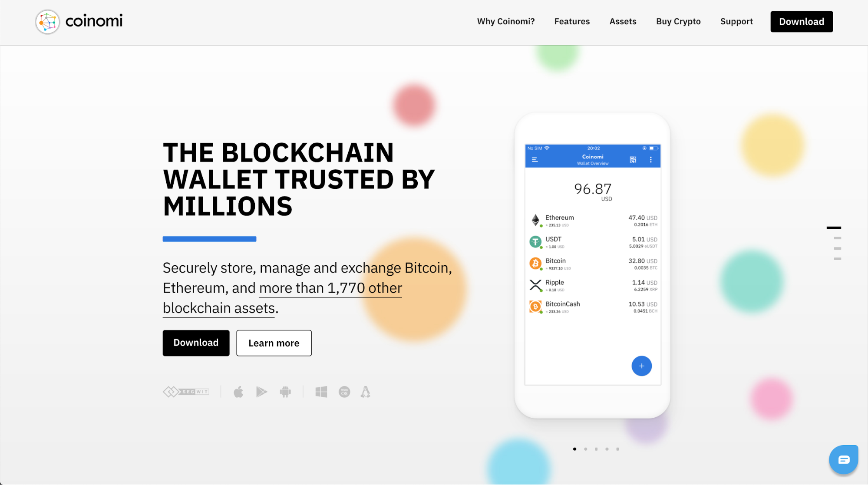Click the Windows Store icon
This screenshot has height=485, width=868.
321,392
